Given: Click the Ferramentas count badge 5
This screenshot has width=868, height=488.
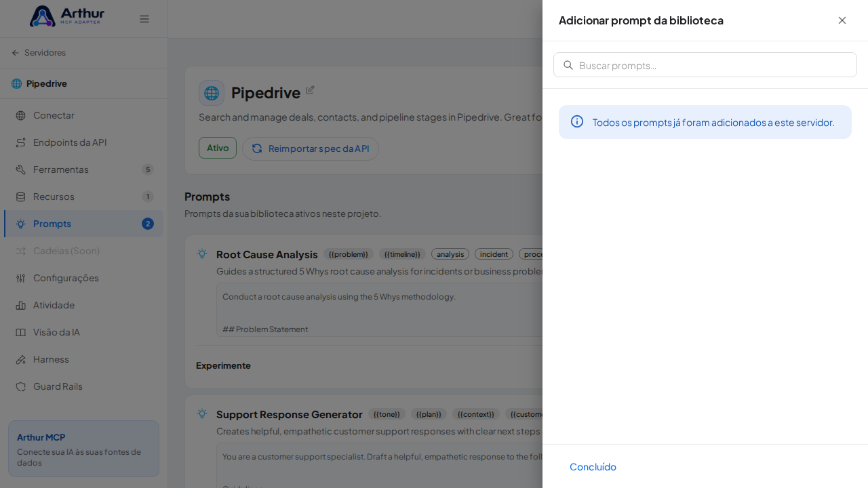Looking at the screenshot, I should click(x=148, y=169).
